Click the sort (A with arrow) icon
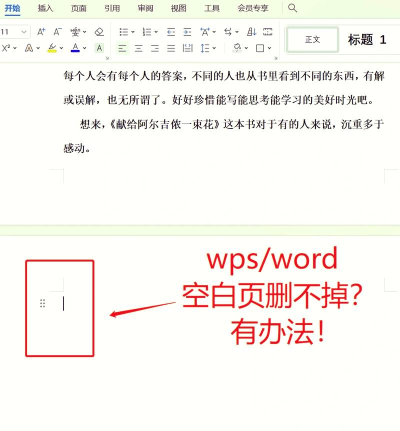This screenshot has width=400, height=431. (252, 32)
